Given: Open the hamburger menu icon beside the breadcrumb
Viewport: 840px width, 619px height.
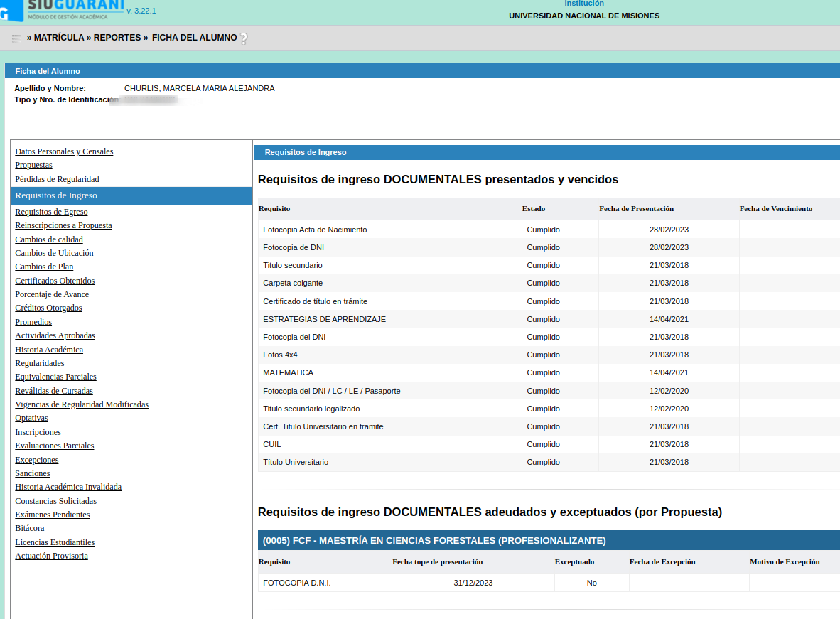Looking at the screenshot, I should coord(16,38).
